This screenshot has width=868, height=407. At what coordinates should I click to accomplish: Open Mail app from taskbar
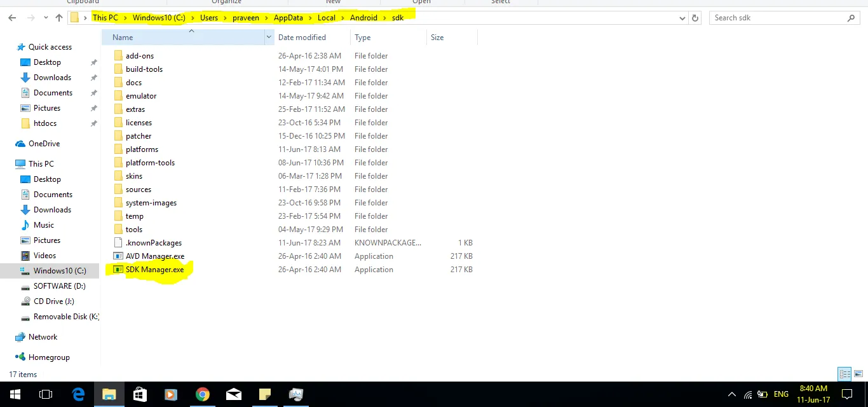234,394
